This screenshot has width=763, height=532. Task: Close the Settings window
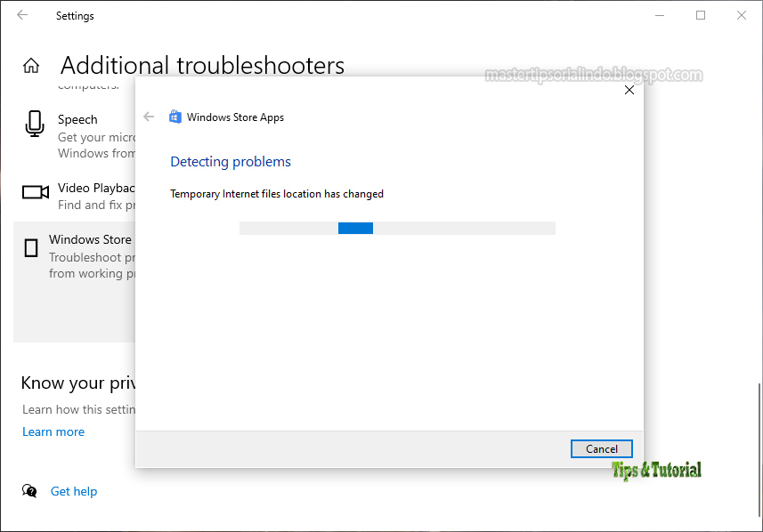[x=742, y=15]
